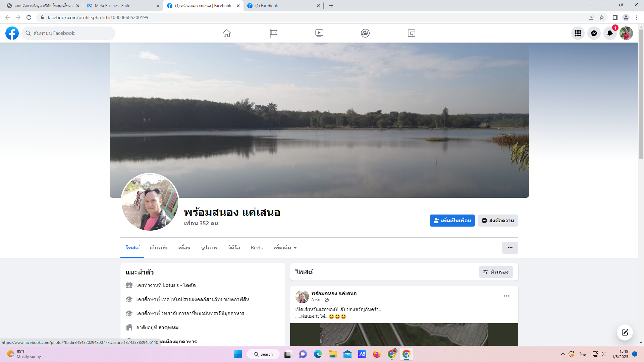644x362 pixels.
Task: Open the profile picture thumbnail
Action: 150,202
